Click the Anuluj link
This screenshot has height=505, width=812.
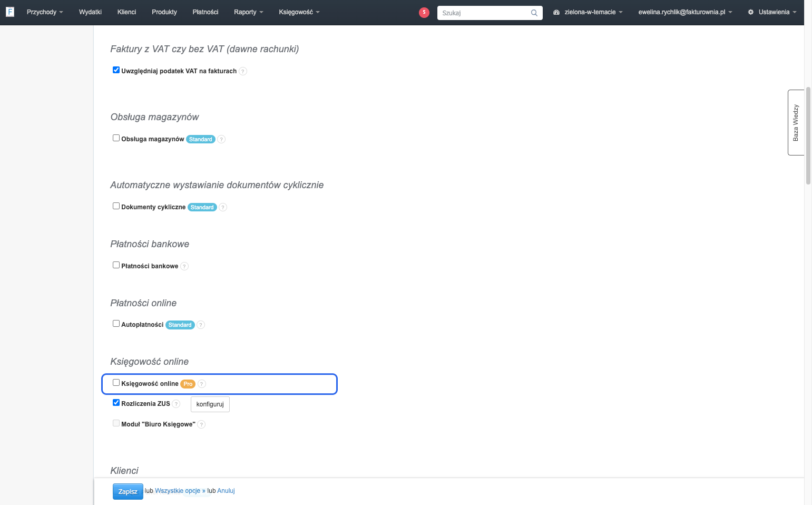pos(226,491)
